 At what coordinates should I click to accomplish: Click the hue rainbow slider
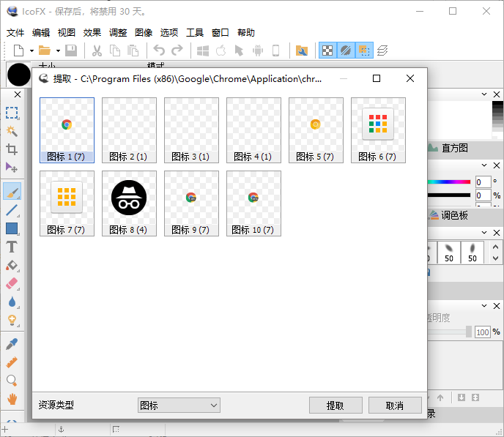coord(449,182)
